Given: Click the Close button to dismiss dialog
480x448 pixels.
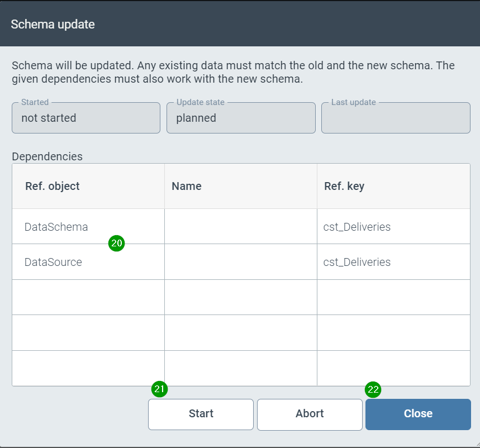Looking at the screenshot, I should [417, 414].
